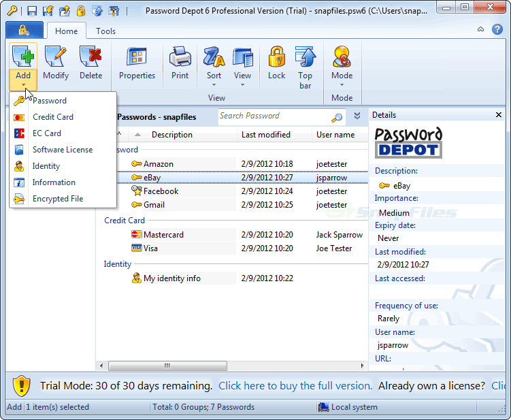Sort by the Last modified column header

coord(274,135)
